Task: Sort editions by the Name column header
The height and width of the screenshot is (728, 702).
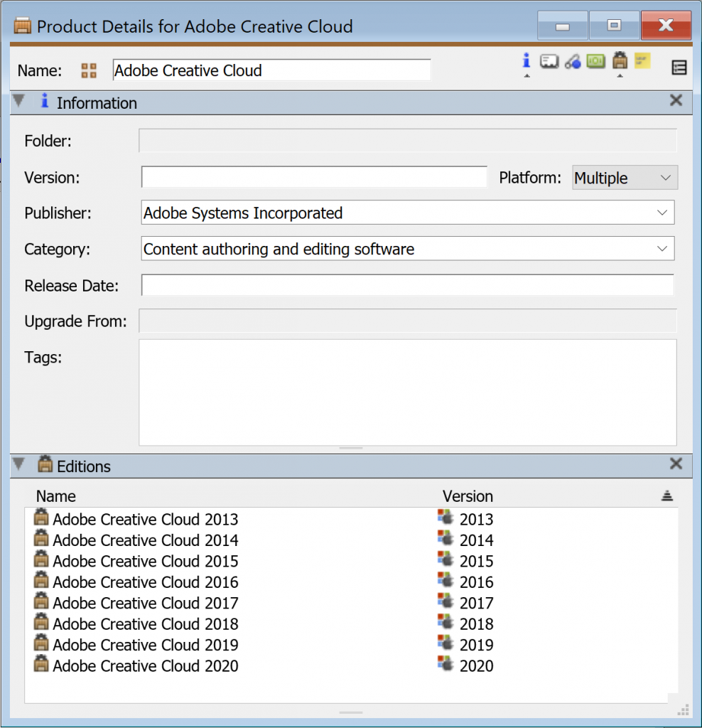Action: (56, 496)
